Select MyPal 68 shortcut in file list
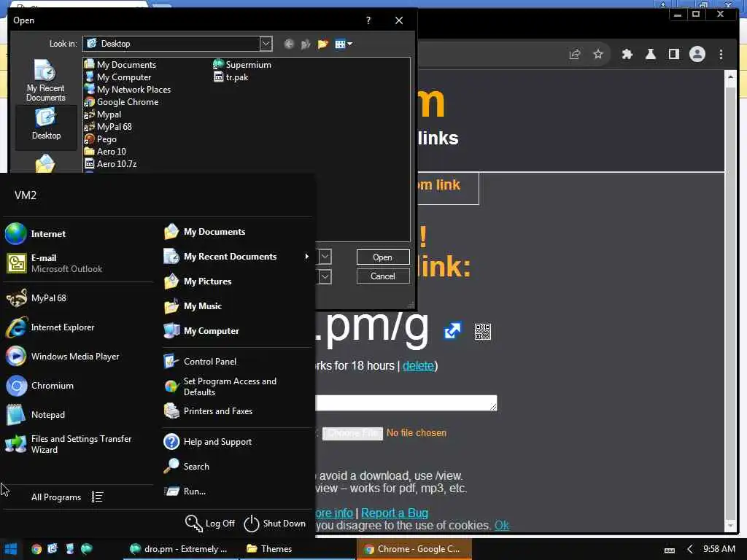Image resolution: width=747 pixels, height=560 pixels. [x=108, y=127]
